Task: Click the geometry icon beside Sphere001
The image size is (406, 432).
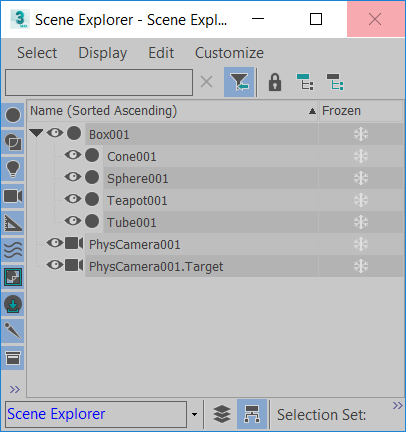Action: pyautogui.click(x=92, y=177)
